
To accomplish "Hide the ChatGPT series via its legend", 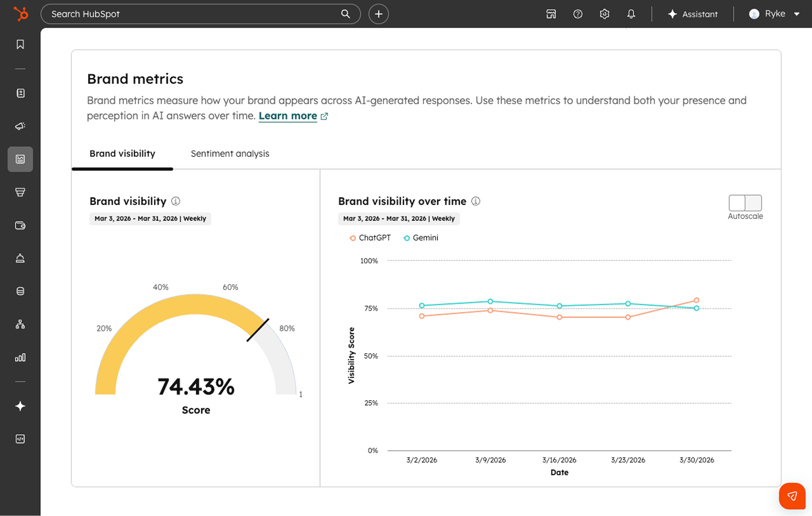I will click(370, 238).
